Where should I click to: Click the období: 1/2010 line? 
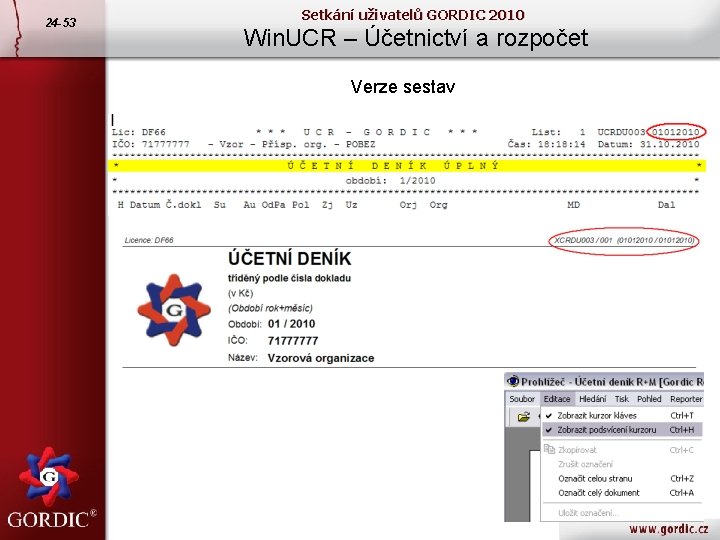pos(390,180)
